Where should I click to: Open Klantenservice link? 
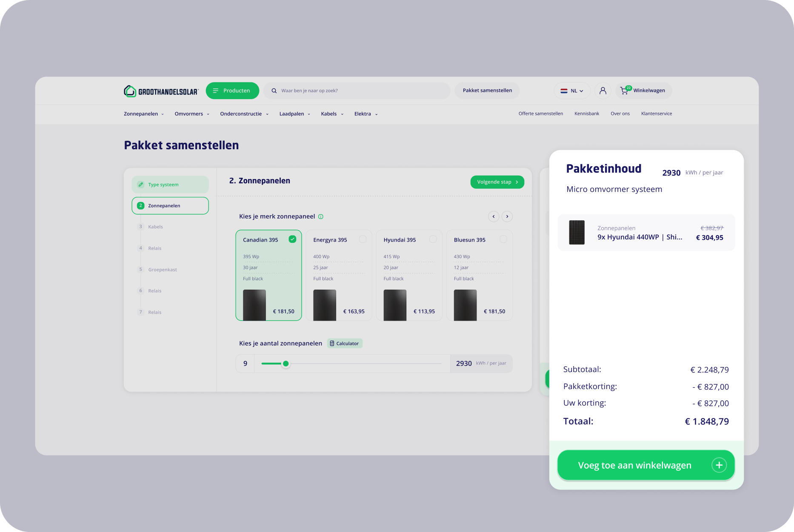(x=657, y=114)
